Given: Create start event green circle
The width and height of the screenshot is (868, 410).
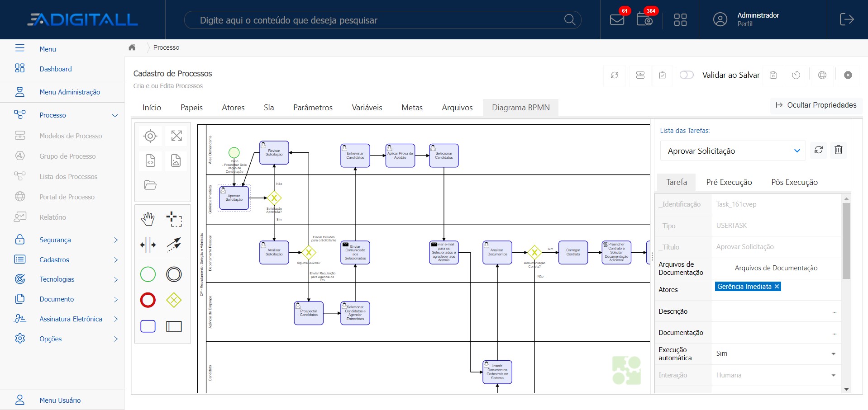Looking at the screenshot, I should [x=148, y=274].
